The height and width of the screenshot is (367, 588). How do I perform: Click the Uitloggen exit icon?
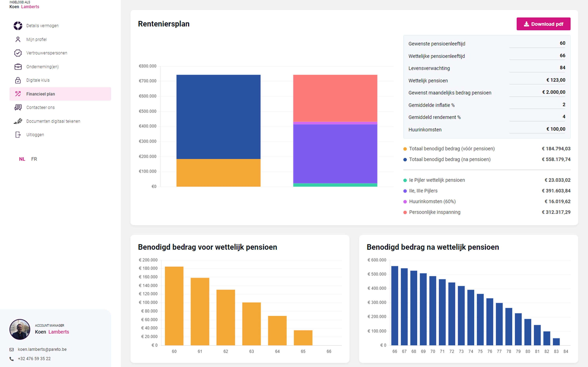pos(18,135)
